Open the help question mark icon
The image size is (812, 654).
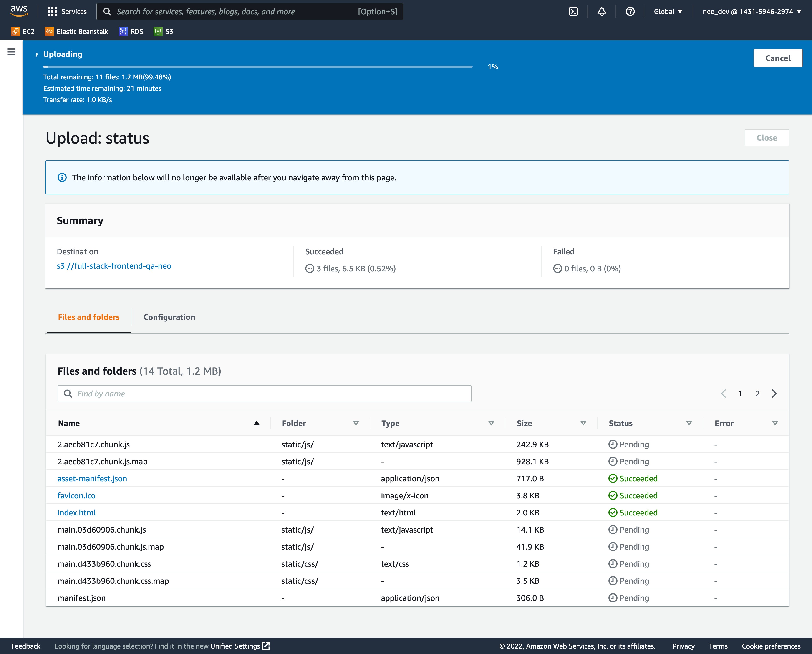point(630,12)
